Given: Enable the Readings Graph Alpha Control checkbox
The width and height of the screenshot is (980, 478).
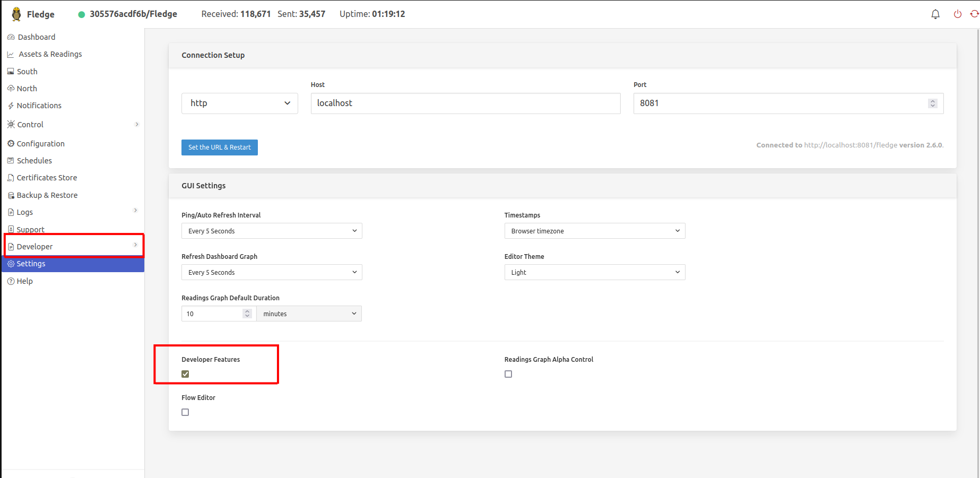Looking at the screenshot, I should 508,374.
